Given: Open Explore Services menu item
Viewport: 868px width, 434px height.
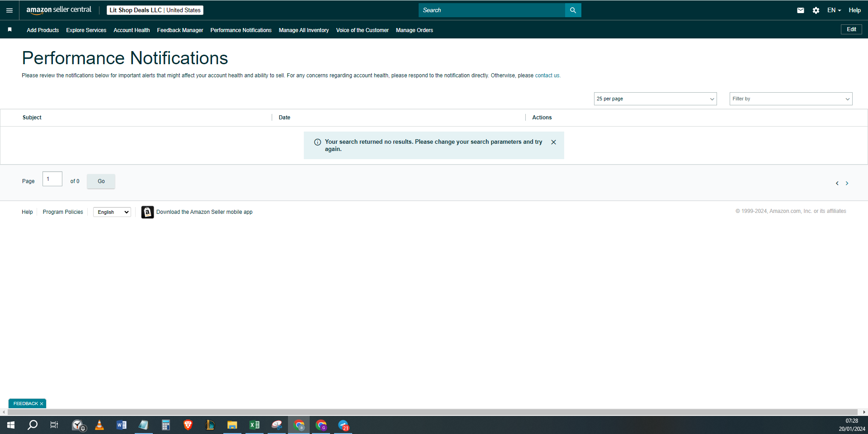Looking at the screenshot, I should tap(86, 30).
